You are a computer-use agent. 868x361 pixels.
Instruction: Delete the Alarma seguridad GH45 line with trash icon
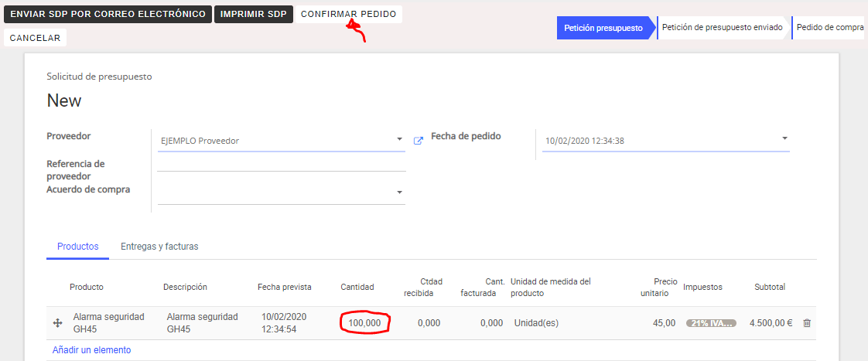point(807,323)
